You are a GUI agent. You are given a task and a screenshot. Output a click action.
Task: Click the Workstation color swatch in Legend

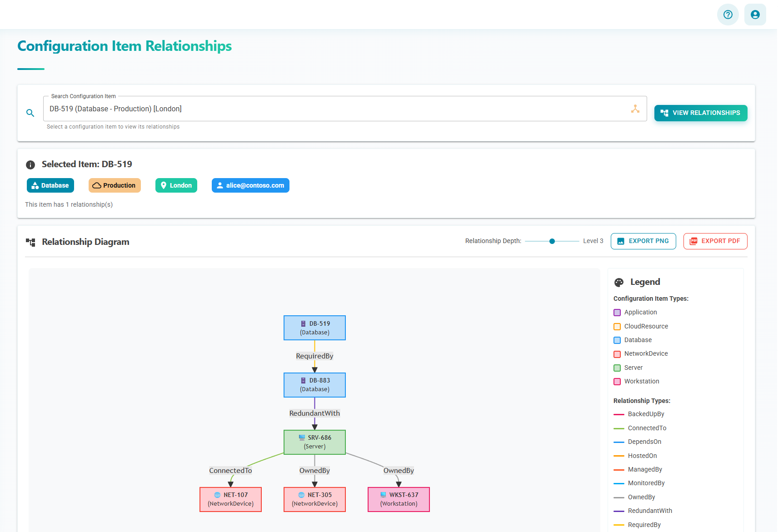(617, 381)
